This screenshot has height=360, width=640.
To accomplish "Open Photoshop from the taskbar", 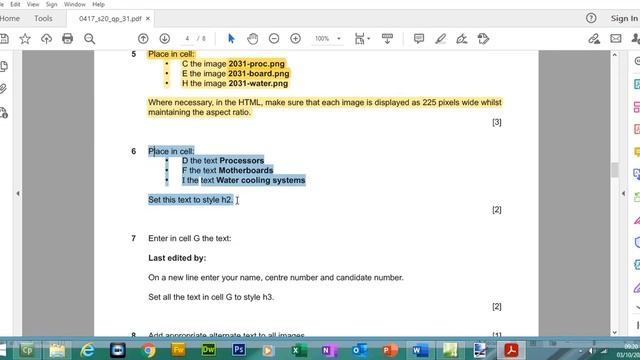I will (x=238, y=350).
